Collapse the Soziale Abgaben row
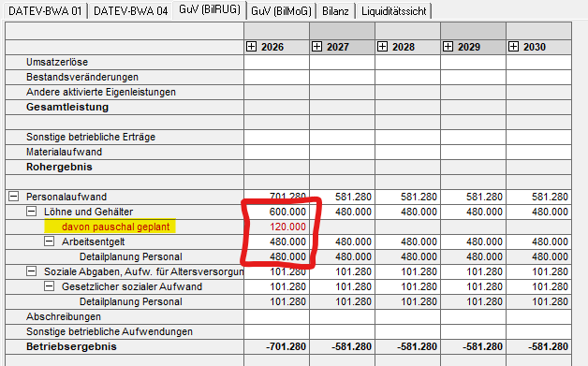 point(32,271)
